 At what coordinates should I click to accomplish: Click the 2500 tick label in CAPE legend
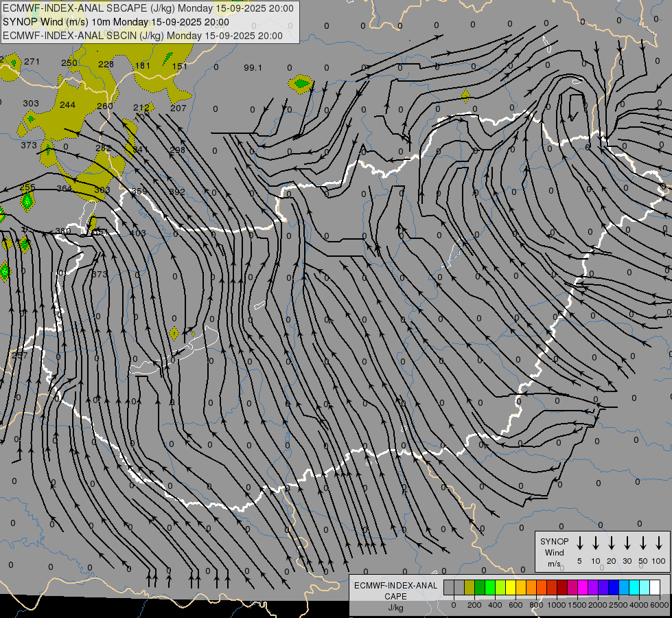click(x=618, y=605)
